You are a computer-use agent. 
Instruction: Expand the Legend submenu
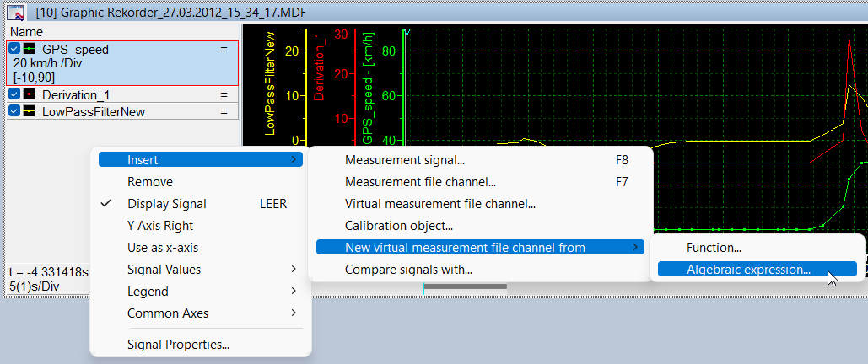(201, 292)
